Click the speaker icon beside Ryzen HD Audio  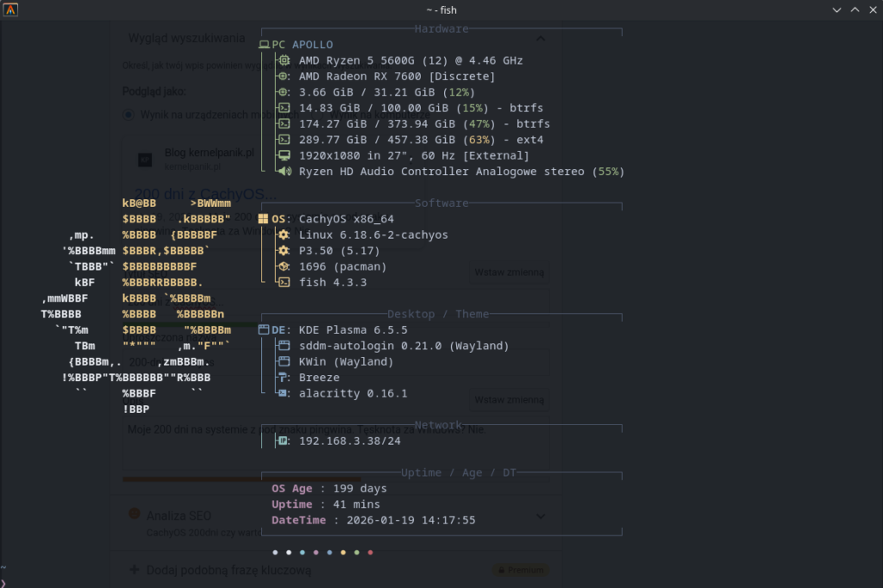tap(284, 172)
